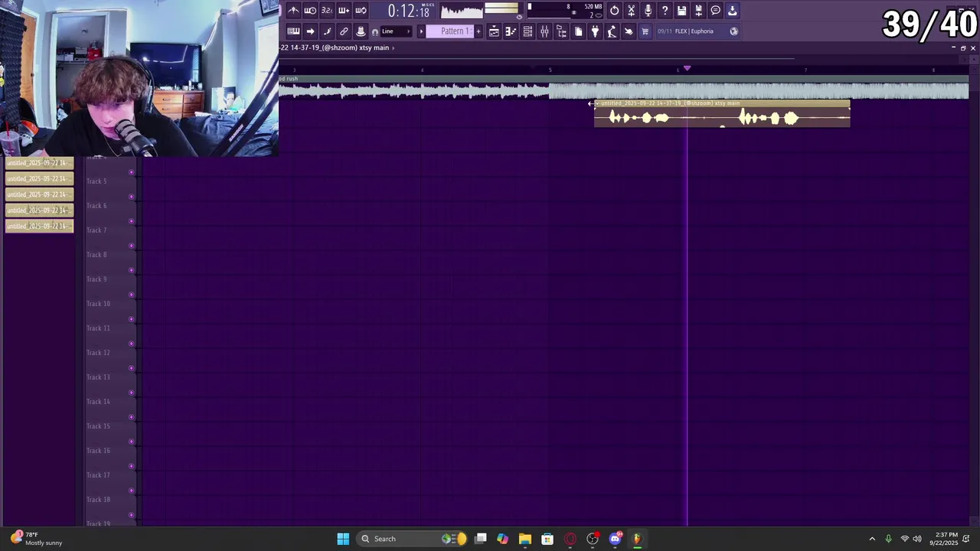Open the weather widget showing 78°F
The image size is (980, 551).
pos(37,539)
